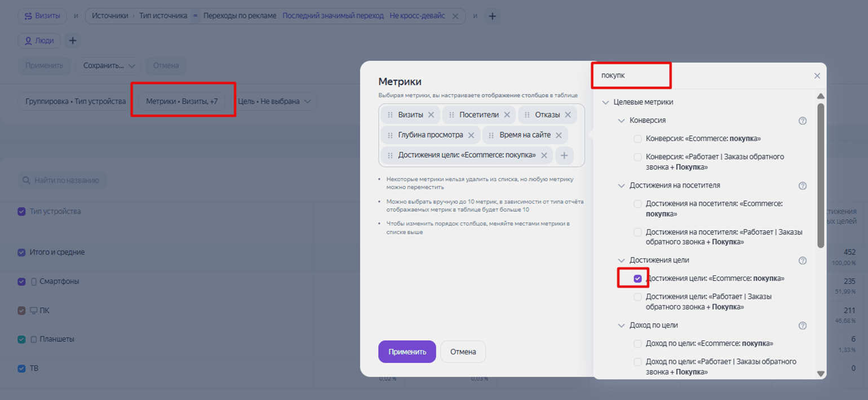The height and width of the screenshot is (400, 868).
Task: Open the Группировка • Тип устройства selector
Action: pos(76,102)
